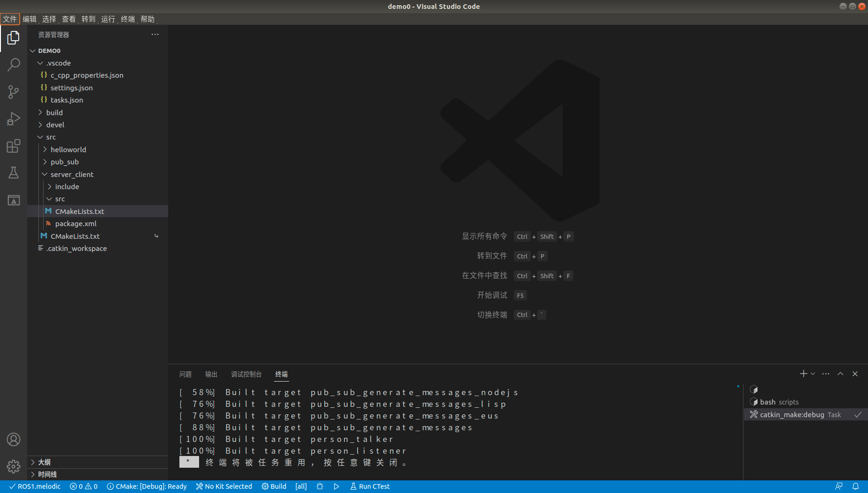Open the 运行 menu
868x493 pixels.
coord(108,19)
